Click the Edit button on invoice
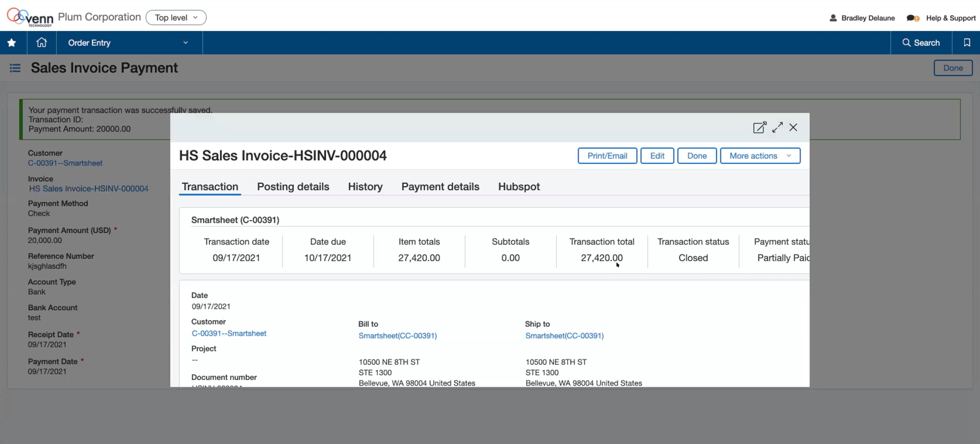Image resolution: width=980 pixels, height=444 pixels. click(x=657, y=155)
